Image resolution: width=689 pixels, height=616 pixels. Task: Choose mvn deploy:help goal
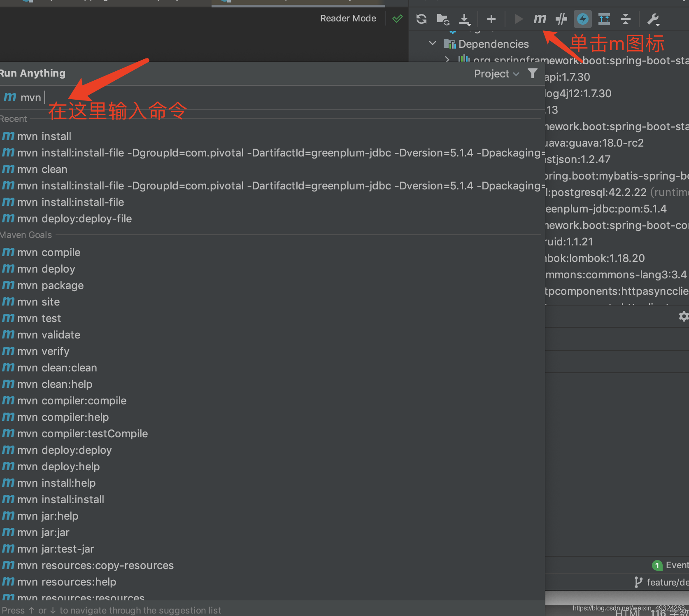click(x=272, y=467)
